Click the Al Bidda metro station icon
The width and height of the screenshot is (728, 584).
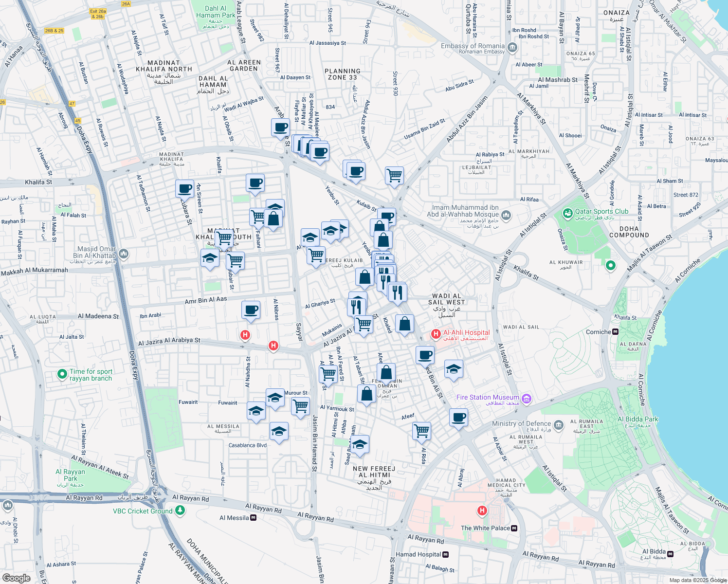click(x=670, y=554)
